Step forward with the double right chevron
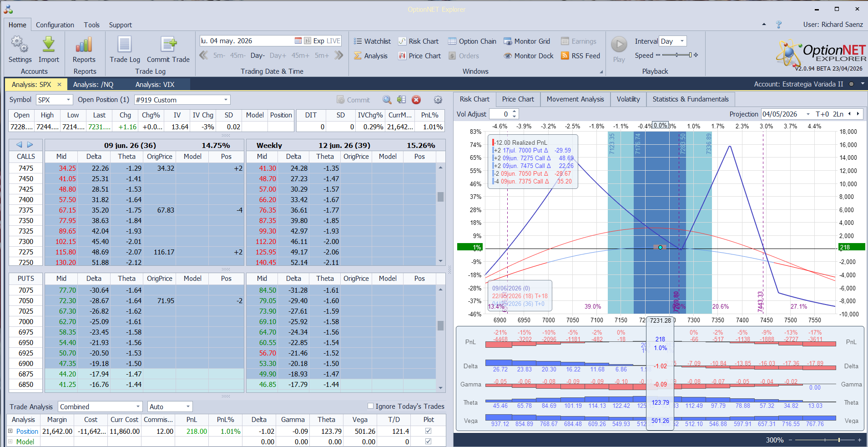 click(338, 56)
